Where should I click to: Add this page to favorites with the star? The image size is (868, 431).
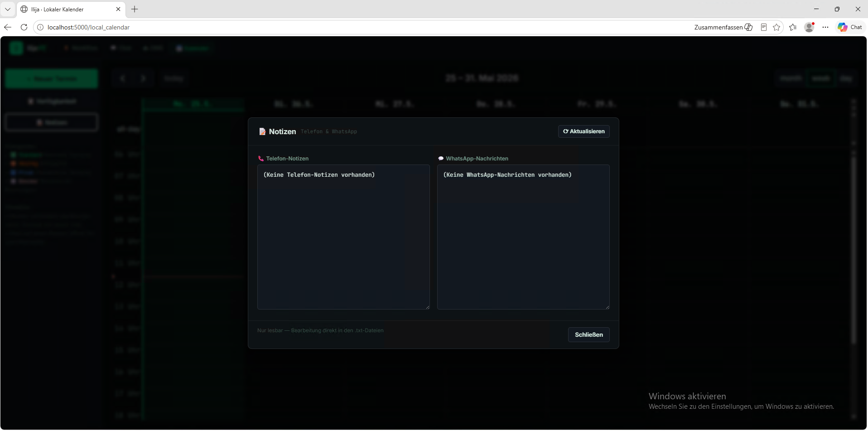(x=776, y=27)
